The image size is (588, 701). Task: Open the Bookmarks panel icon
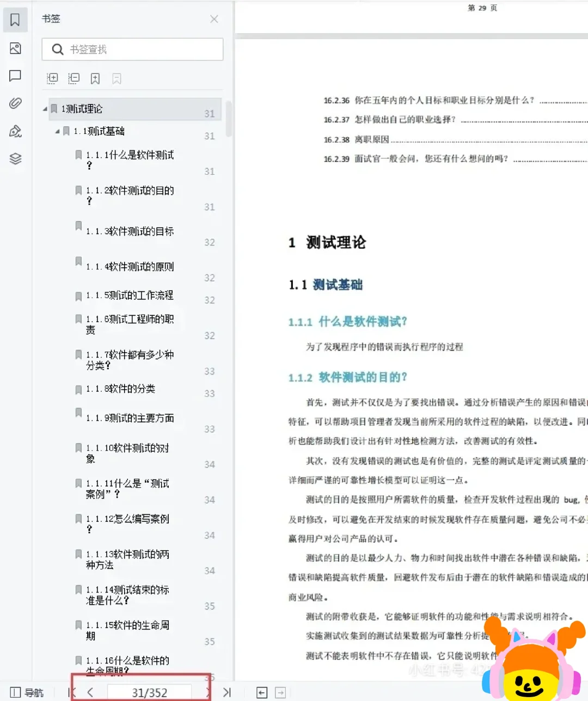click(x=15, y=20)
